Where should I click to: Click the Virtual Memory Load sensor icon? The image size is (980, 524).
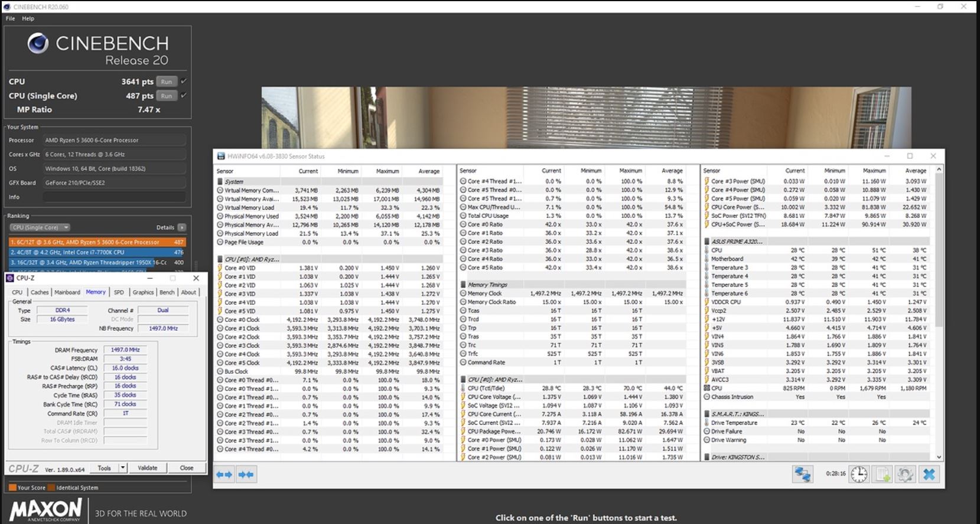click(x=220, y=208)
